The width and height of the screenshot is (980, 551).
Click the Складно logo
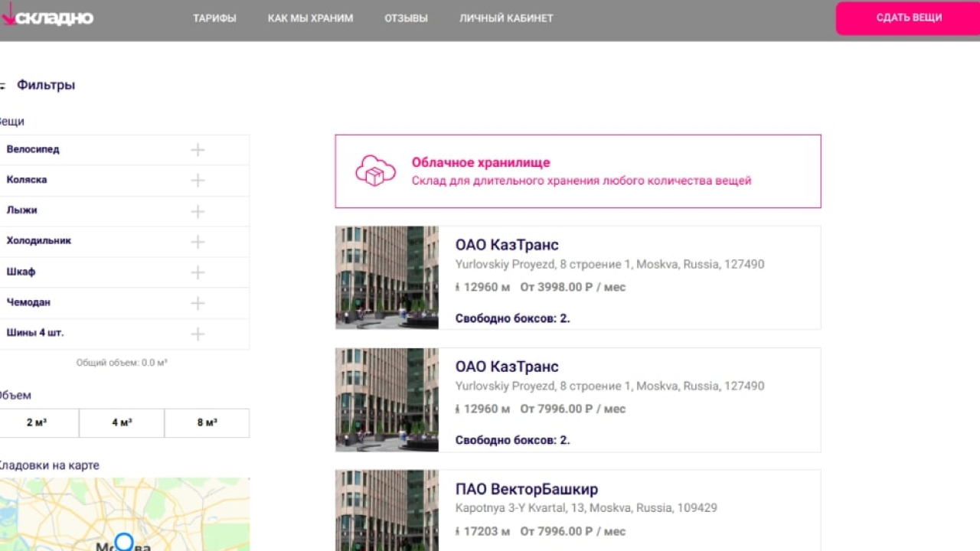[x=47, y=18]
